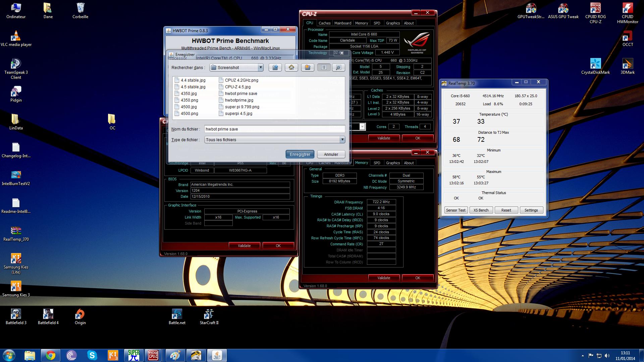The width and height of the screenshot is (644, 362).
Task: Click OK in CPU-Z Memory window
Action: [x=418, y=278]
